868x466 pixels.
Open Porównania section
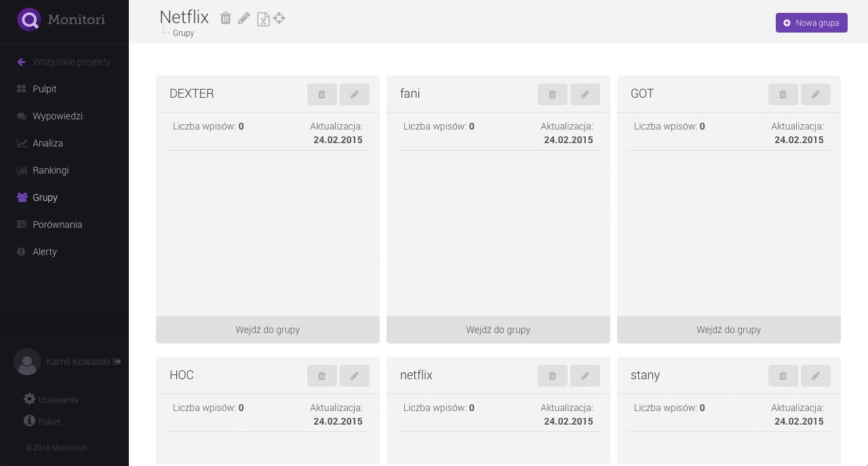tap(50, 225)
